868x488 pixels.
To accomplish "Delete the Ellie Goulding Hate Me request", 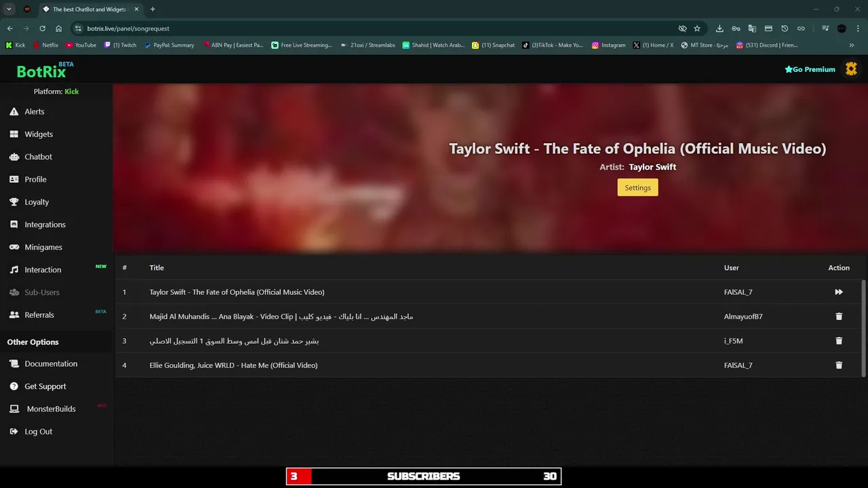I will pyautogui.click(x=839, y=365).
